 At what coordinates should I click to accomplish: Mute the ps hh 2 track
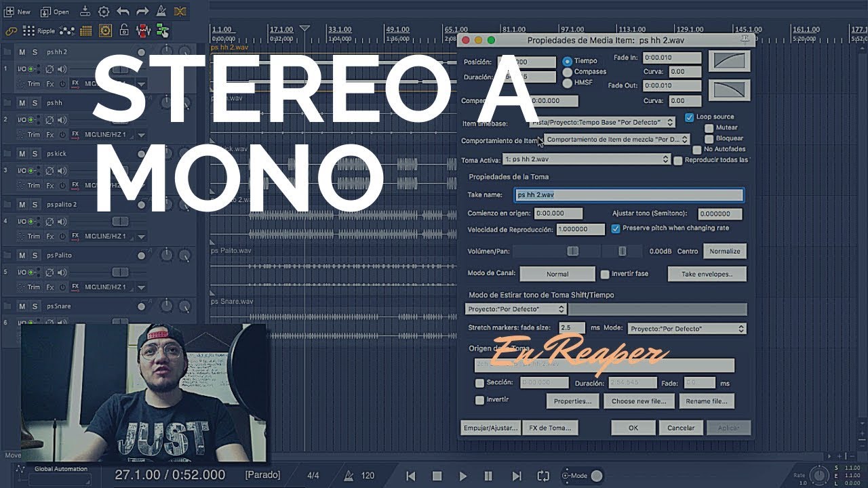[22, 52]
